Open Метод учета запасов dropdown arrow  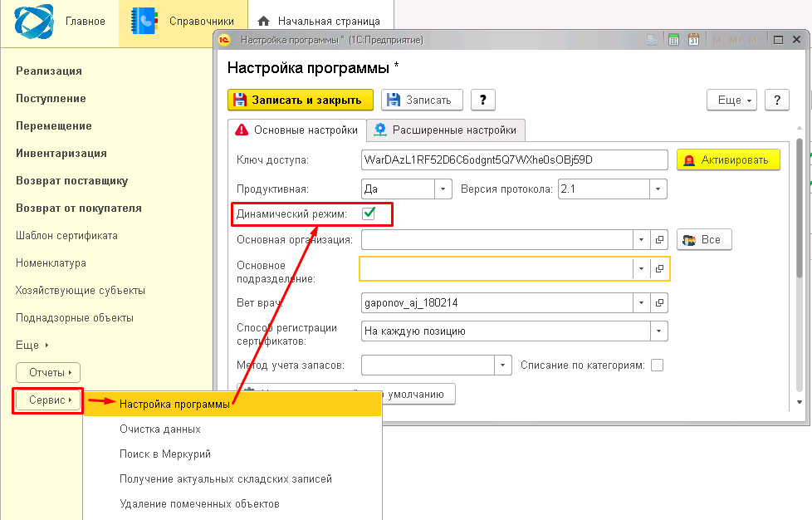[x=502, y=365]
